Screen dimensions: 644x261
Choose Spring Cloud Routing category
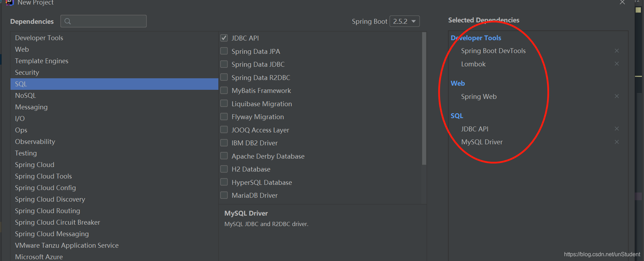(114, 211)
